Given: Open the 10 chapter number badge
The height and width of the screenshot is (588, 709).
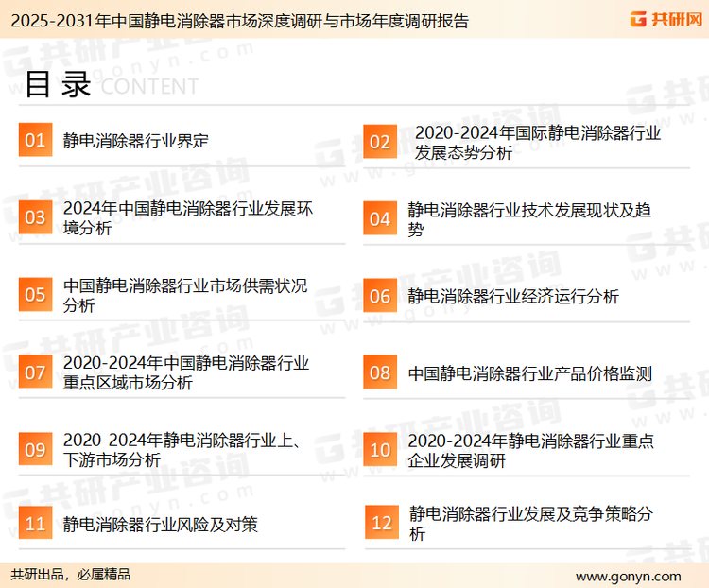Looking at the screenshot, I should 379,450.
